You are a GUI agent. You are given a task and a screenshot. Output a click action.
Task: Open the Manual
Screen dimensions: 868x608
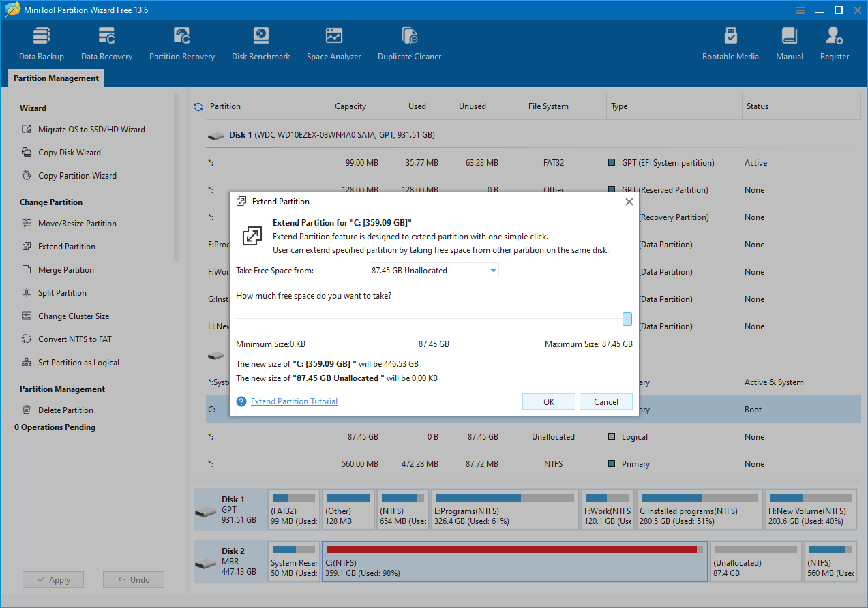click(790, 44)
